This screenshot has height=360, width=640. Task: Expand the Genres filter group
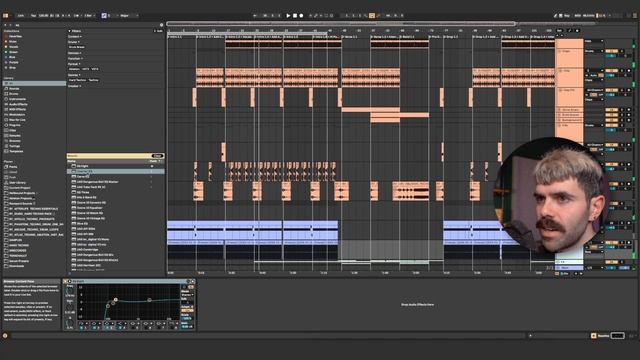pyautogui.click(x=74, y=75)
